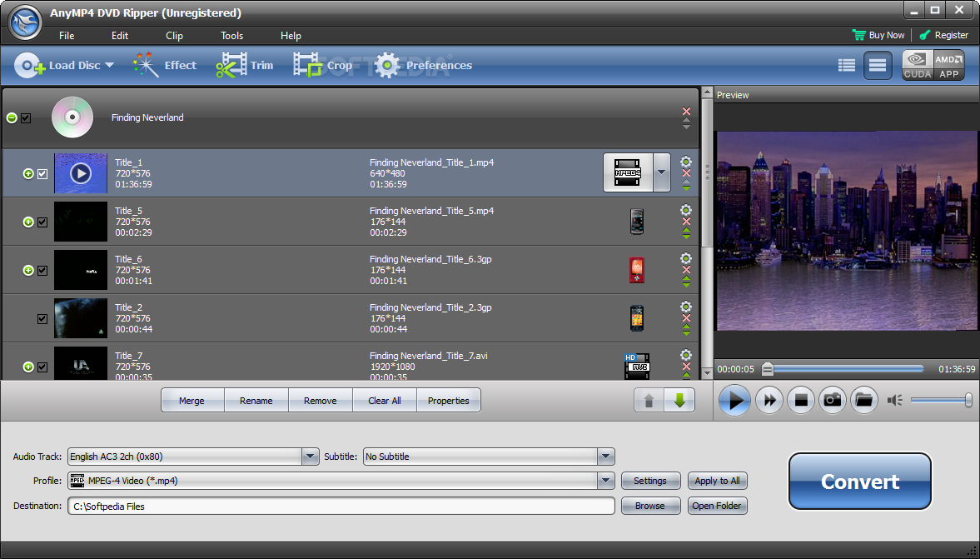Open Title_1 output format dropdown arrow
Screen dimensions: 980x559
coord(661,172)
